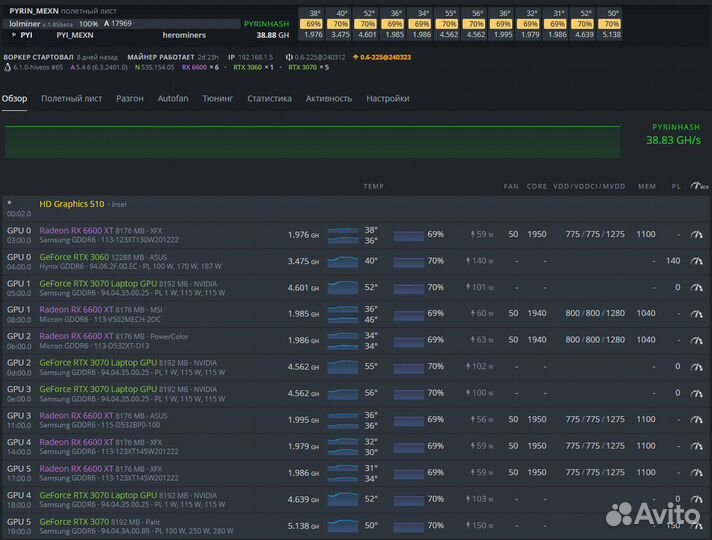Click the 38.83 GH/s total hashrate value
The width and height of the screenshot is (712, 540).
click(673, 140)
